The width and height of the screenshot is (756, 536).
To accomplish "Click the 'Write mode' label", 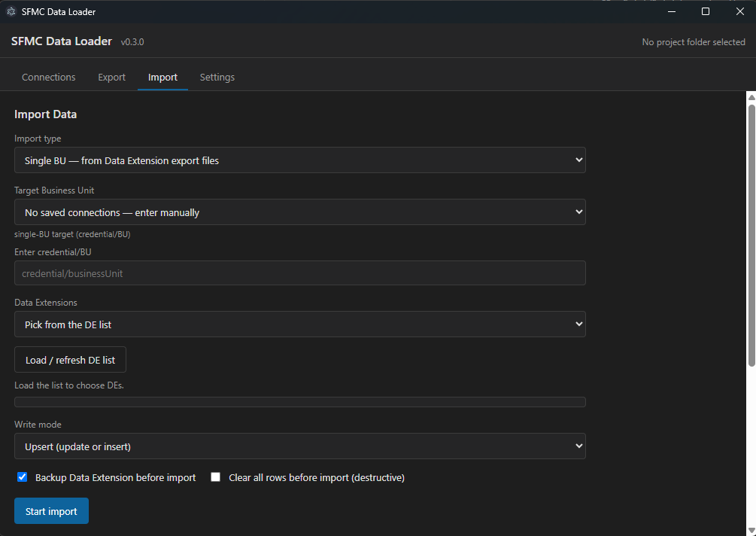I will pos(38,425).
